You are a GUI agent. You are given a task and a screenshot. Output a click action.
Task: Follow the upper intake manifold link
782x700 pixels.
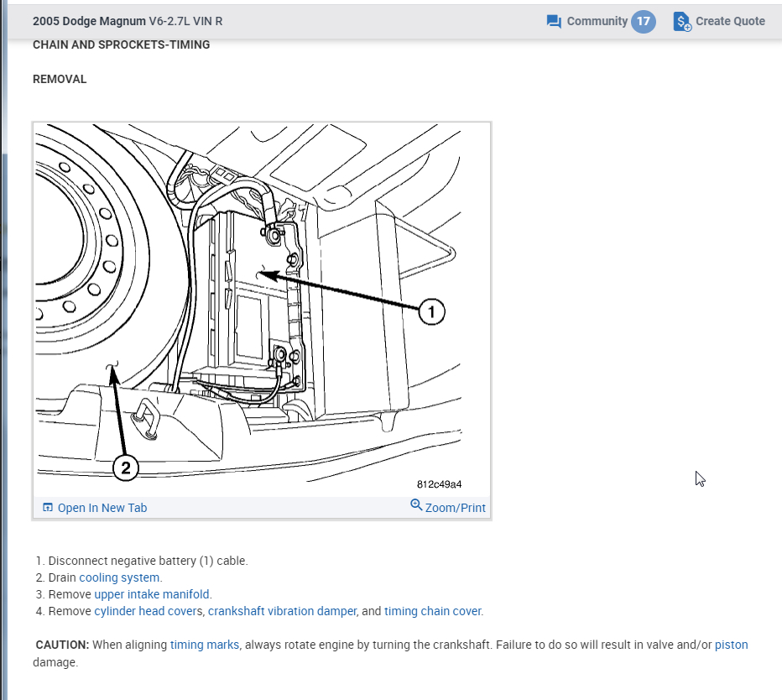point(147,594)
